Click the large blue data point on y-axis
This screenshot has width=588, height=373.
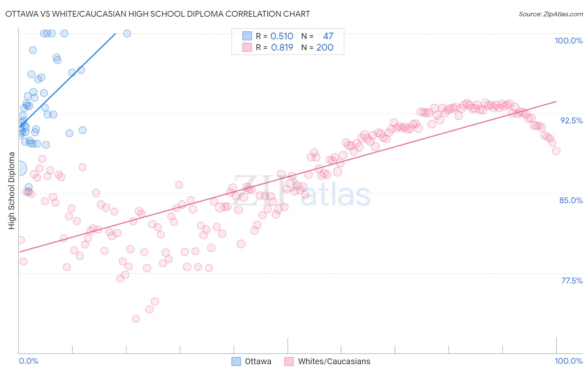(19, 169)
